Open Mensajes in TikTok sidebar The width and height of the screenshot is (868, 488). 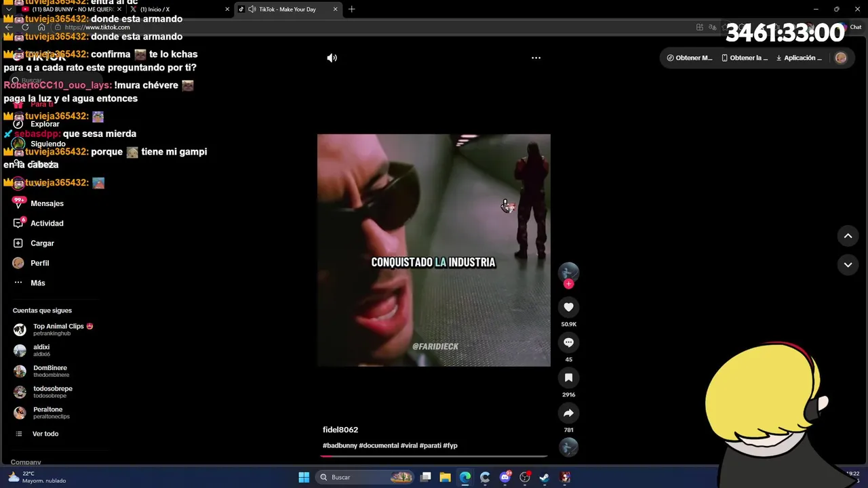coord(47,203)
